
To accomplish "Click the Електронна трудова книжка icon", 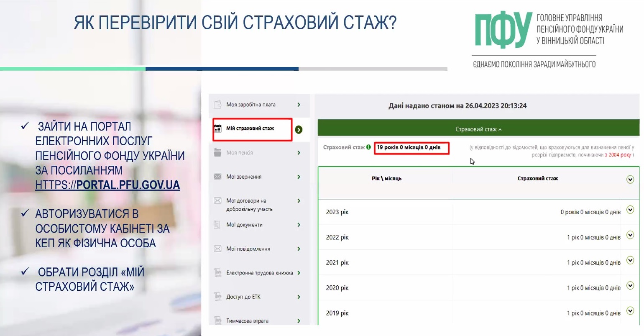I will pos(217,273).
